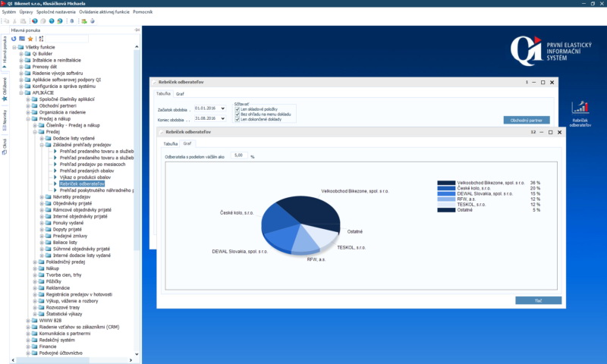Open Začiatok obdobia date dropdown
Image resolution: width=607 pixels, height=364 pixels.
(222, 108)
